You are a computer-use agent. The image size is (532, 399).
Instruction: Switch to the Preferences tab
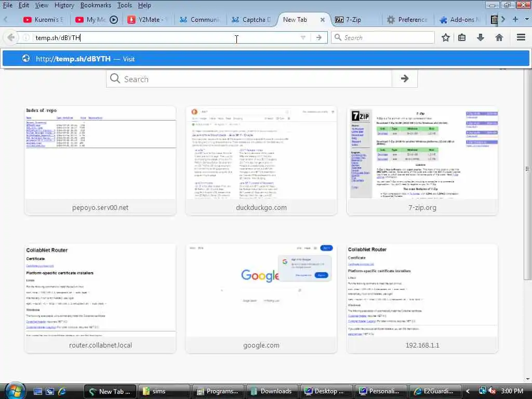[x=408, y=20]
